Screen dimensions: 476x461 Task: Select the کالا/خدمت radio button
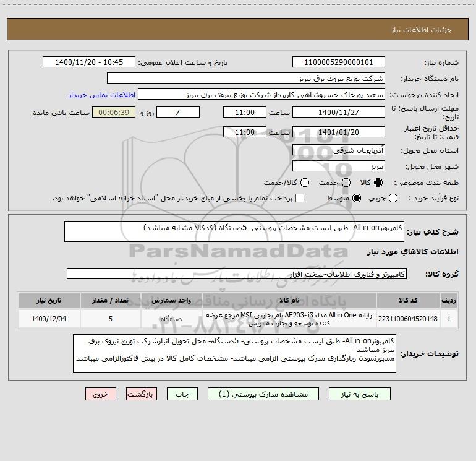click(x=305, y=183)
